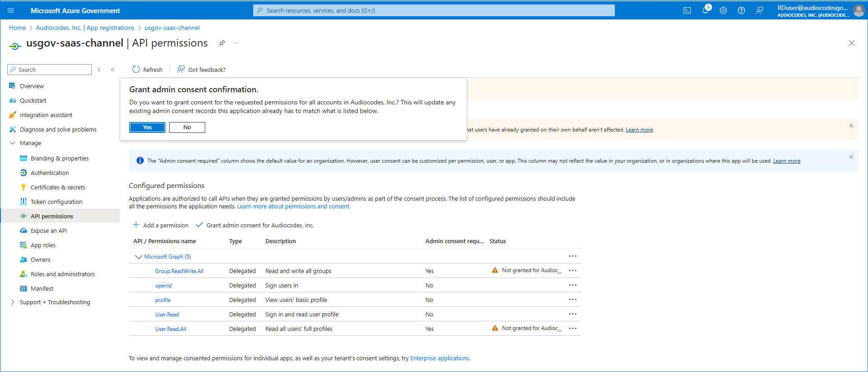Open the openid permission
This screenshot has width=868, height=372.
(x=163, y=285)
